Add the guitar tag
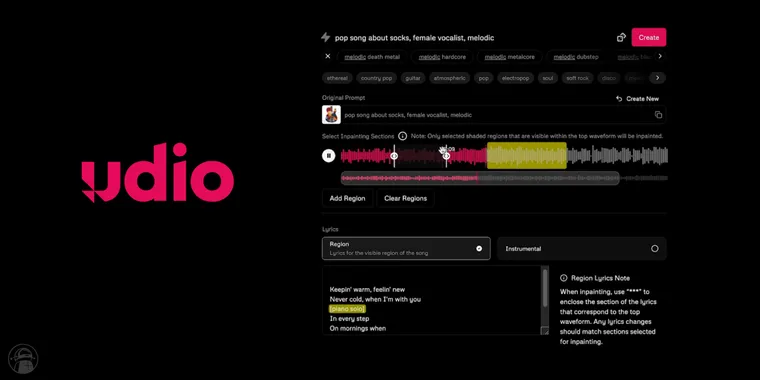Viewport: 760px width, 380px height. coord(413,78)
